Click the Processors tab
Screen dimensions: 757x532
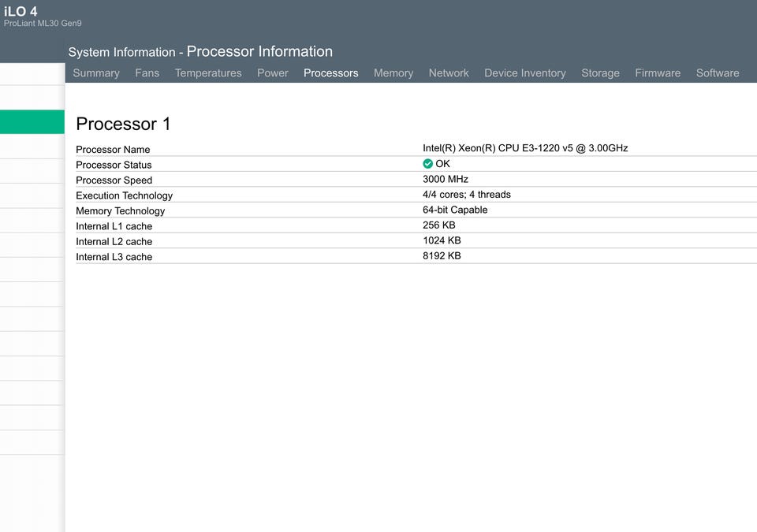tap(330, 73)
